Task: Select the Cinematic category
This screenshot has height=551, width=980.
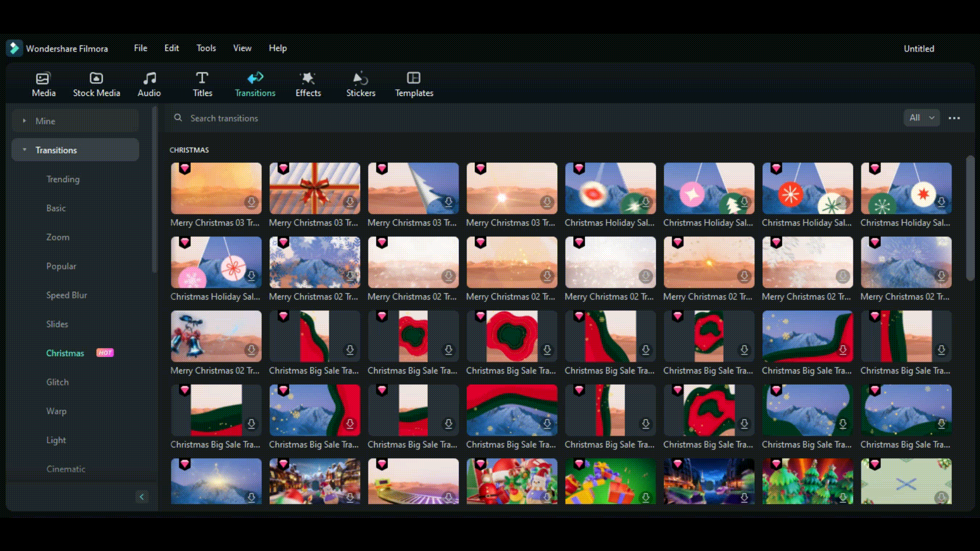Action: 65,469
